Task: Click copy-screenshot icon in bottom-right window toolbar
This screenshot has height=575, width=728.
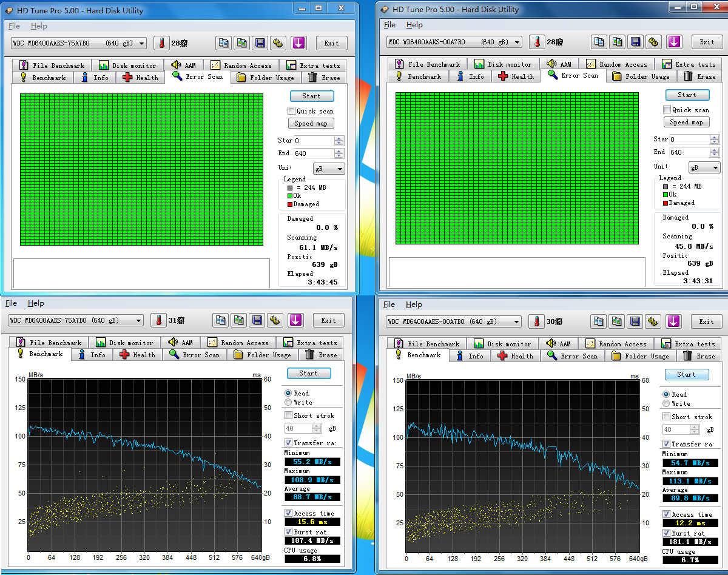Action: pyautogui.click(x=617, y=321)
